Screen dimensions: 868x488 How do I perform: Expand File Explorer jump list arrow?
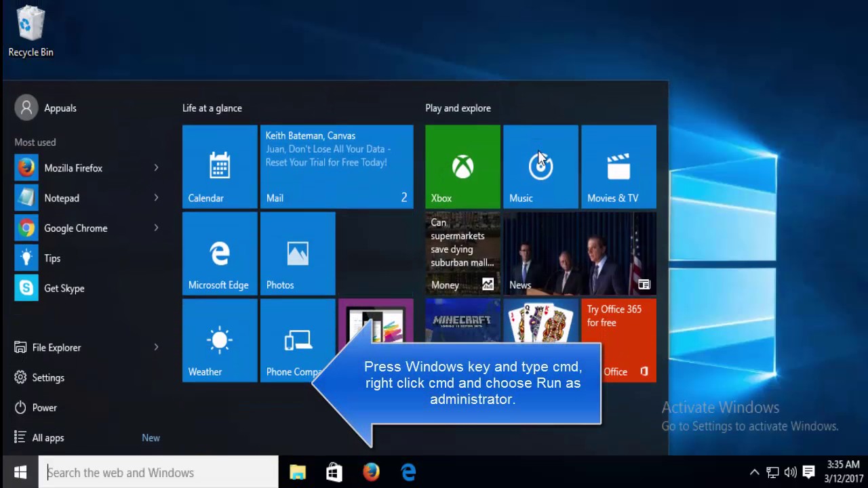pos(156,347)
